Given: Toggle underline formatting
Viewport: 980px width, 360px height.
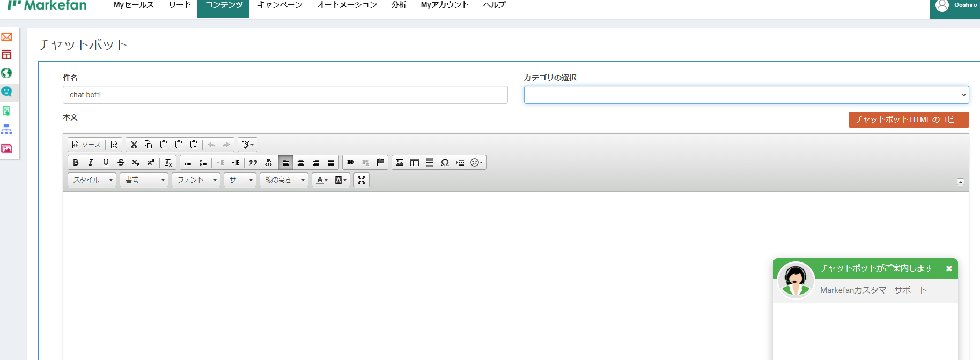Looking at the screenshot, I should tap(106, 162).
